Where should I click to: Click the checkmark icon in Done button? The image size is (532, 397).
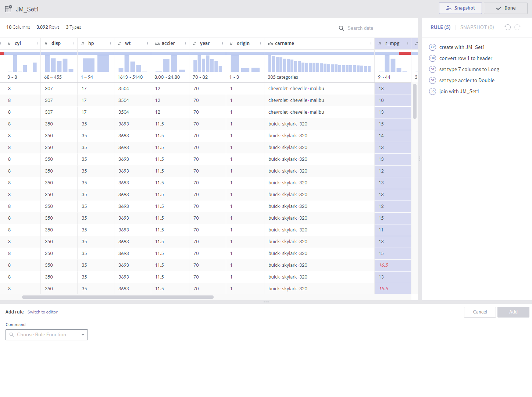499,8
